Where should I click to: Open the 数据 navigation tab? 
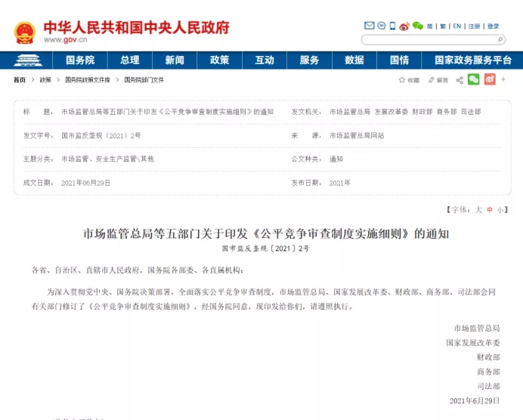[x=354, y=60]
